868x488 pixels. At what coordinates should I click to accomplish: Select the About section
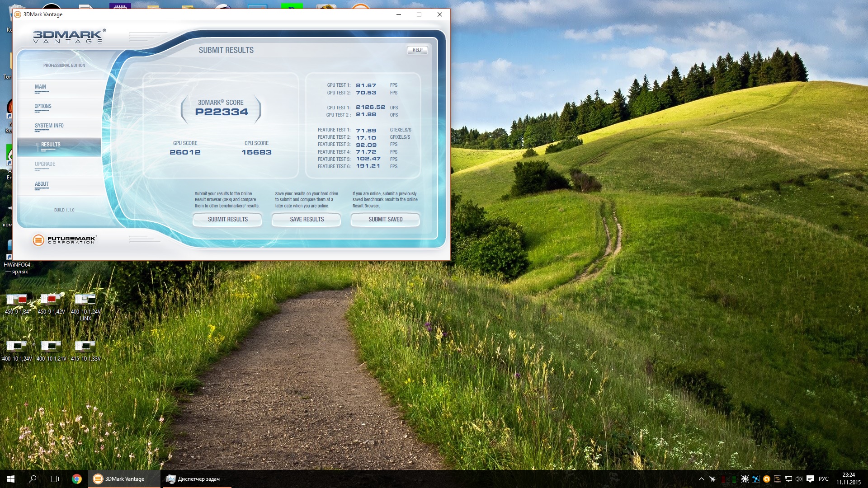pyautogui.click(x=42, y=184)
